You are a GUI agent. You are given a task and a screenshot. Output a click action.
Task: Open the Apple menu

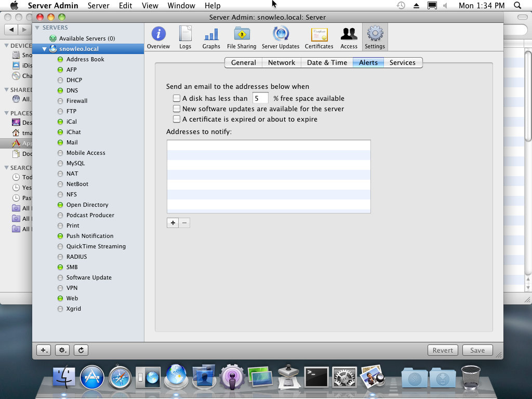(14, 5)
